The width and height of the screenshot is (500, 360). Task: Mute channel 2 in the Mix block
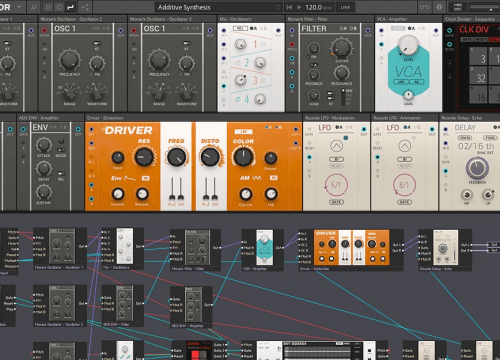pyautogui.click(x=238, y=63)
